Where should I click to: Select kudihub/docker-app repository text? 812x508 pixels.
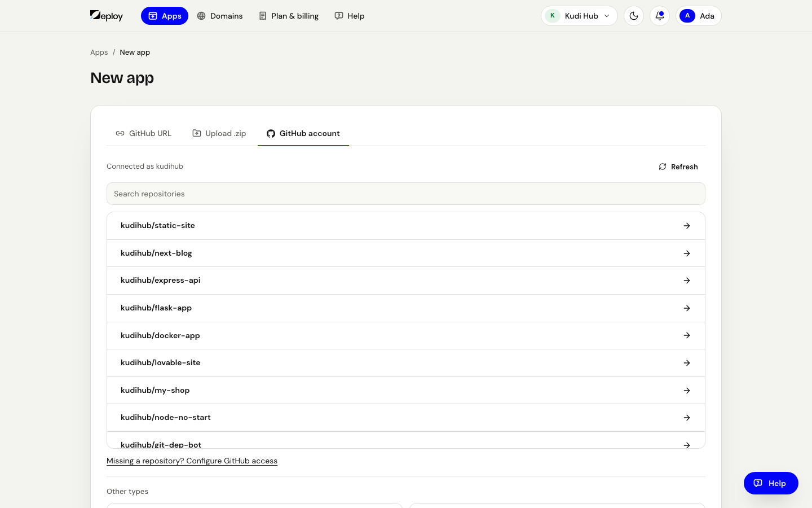pyautogui.click(x=160, y=336)
